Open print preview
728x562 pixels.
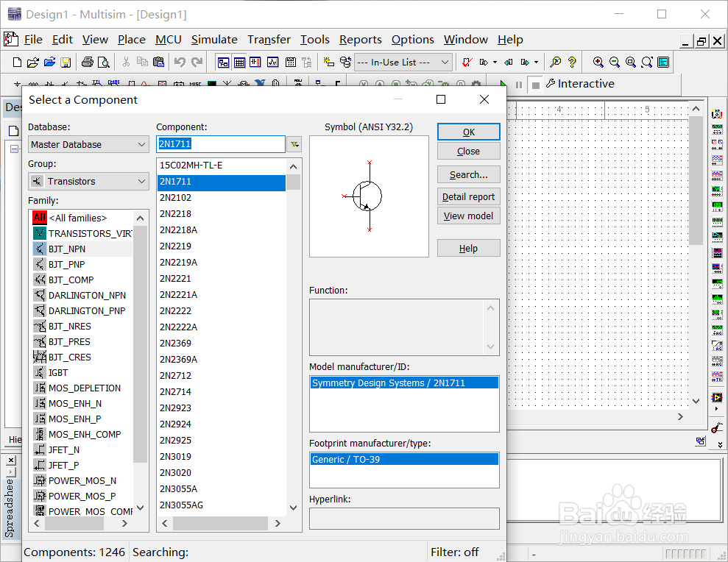point(104,63)
